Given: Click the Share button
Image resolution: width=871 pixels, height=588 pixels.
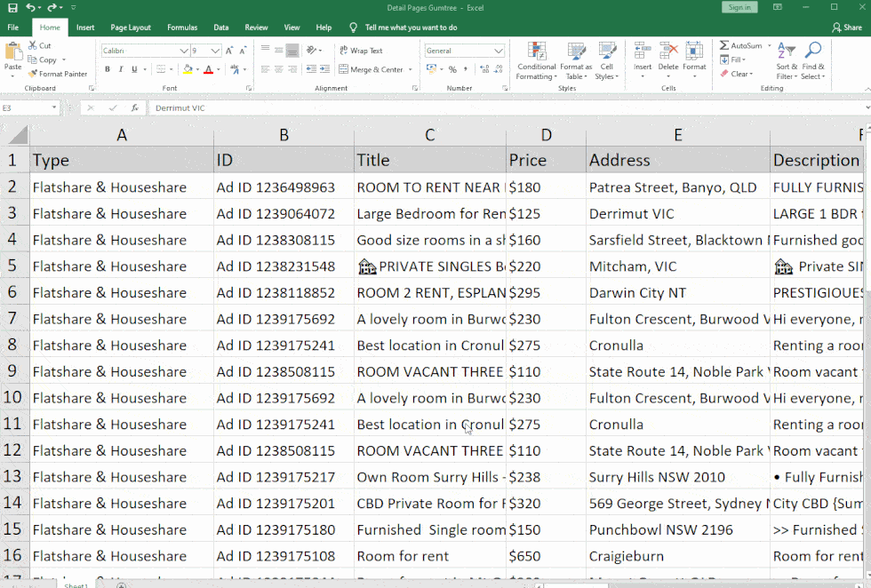Looking at the screenshot, I should [x=846, y=28].
